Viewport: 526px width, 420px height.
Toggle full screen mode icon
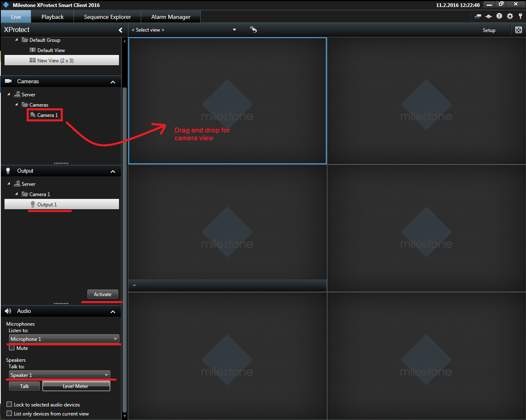519,30
